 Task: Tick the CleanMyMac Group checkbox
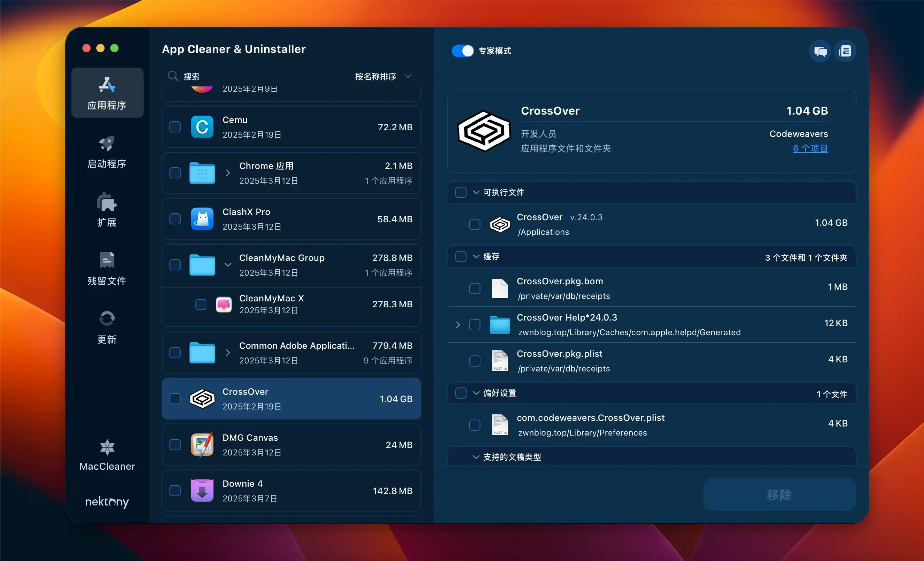(x=175, y=265)
